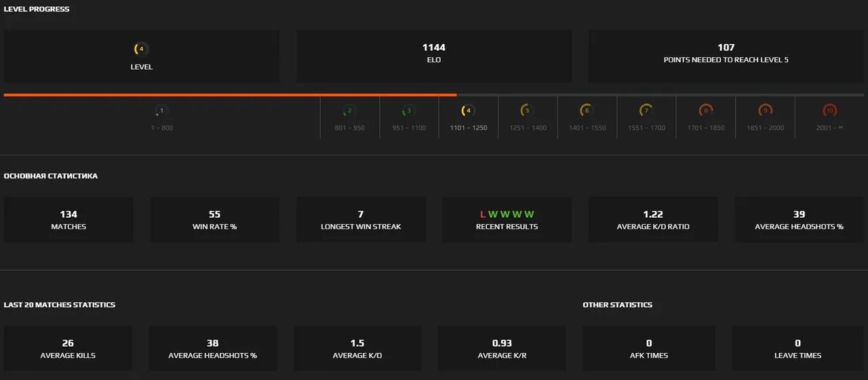This screenshot has width=868, height=380.
Task: Click the LEVEL PROGRESS heading
Action: tap(37, 9)
